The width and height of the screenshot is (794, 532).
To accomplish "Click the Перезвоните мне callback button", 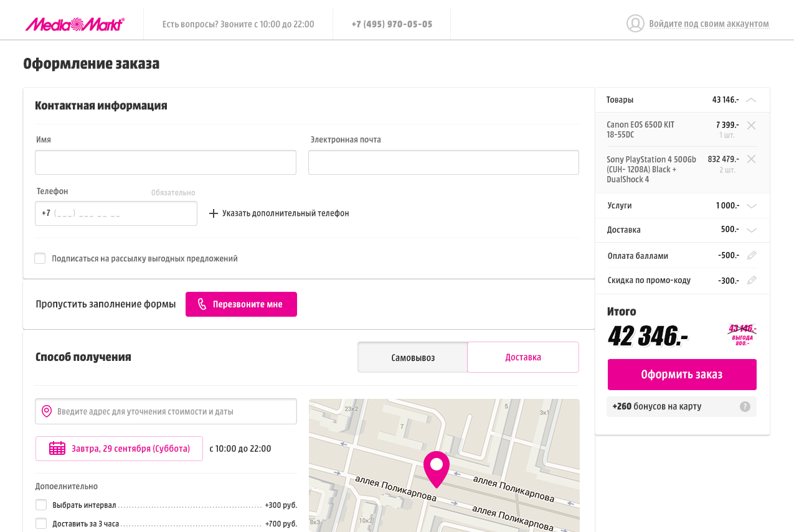I will pyautogui.click(x=241, y=304).
